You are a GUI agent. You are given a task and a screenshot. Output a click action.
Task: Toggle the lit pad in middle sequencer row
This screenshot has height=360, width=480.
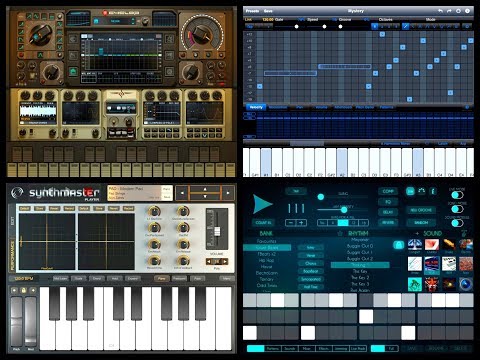pyautogui.click(x=366, y=316)
